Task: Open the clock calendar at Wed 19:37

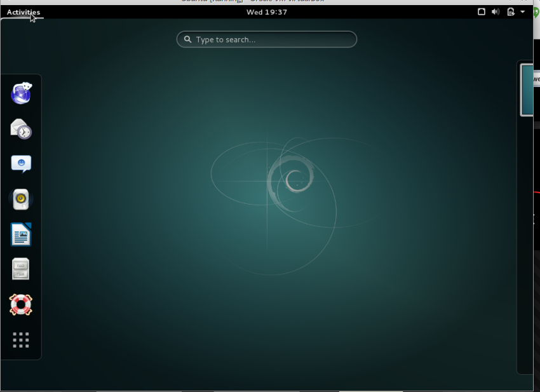Action: pos(267,12)
